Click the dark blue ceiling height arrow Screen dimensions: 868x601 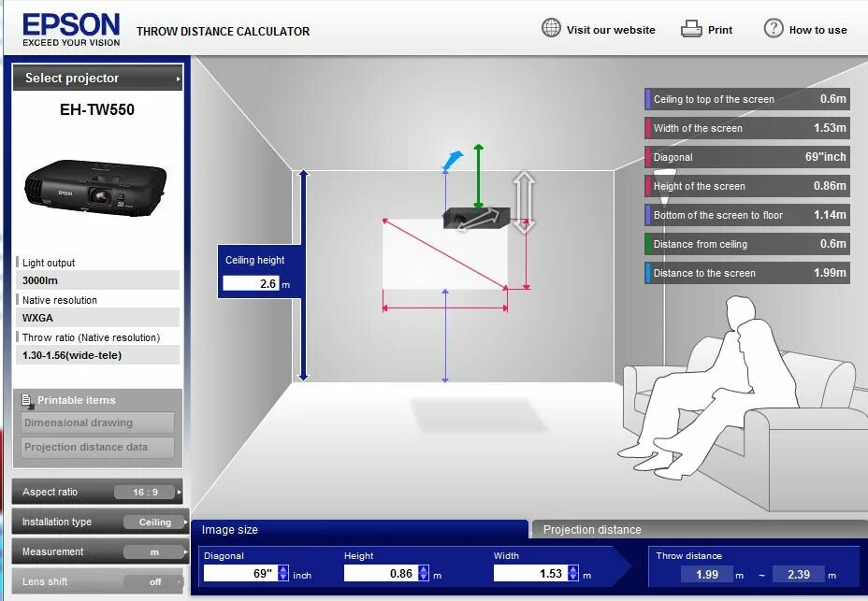pos(303,275)
